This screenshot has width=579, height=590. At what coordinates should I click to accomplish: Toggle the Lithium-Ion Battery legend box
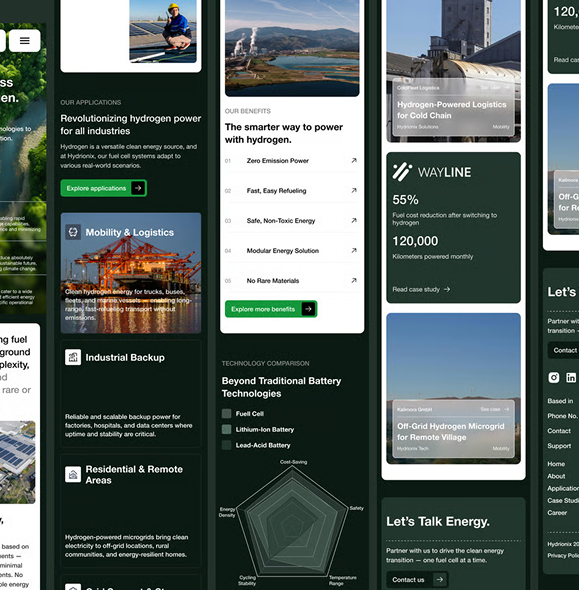pos(226,429)
